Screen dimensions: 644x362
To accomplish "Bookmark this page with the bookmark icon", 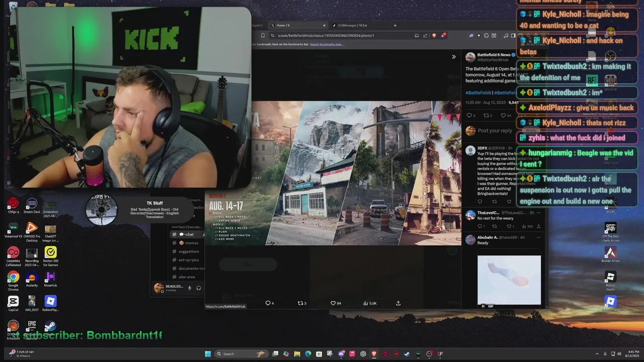I will pos(263,36).
